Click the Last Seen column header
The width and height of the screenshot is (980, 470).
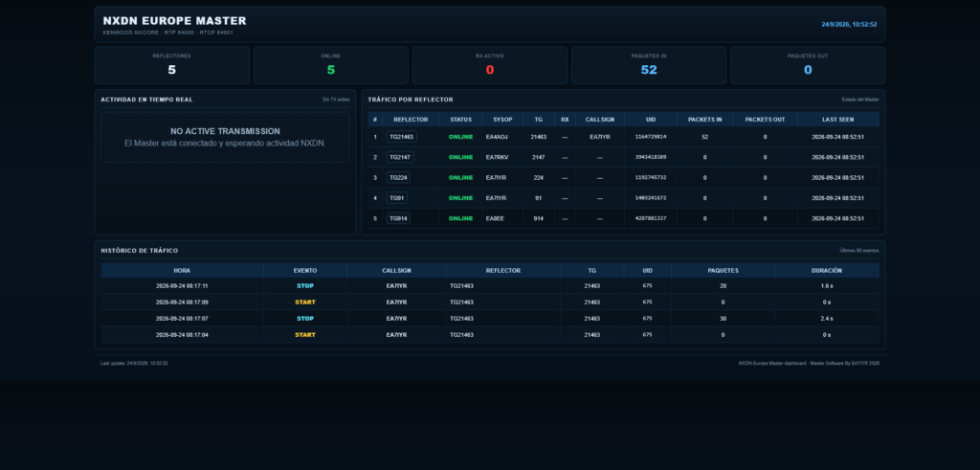[838, 120]
